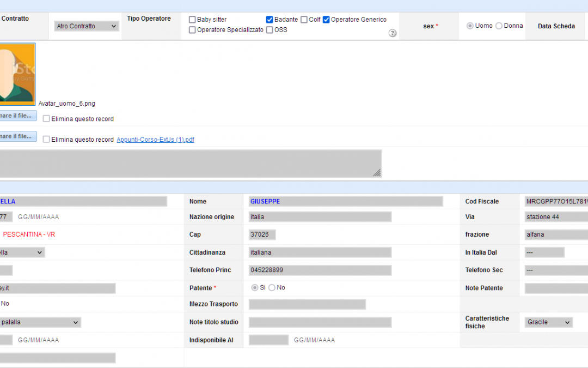This screenshot has width=588, height=368.
Task: Select No for Patente
Action: tap(272, 288)
